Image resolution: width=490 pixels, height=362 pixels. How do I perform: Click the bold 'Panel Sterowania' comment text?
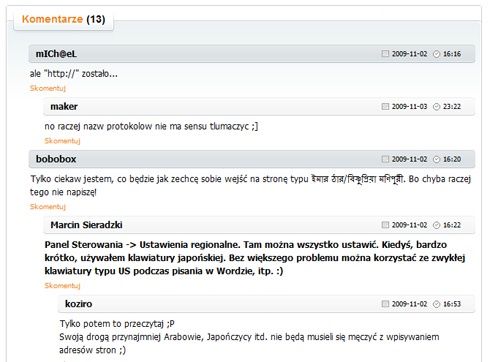(x=255, y=258)
